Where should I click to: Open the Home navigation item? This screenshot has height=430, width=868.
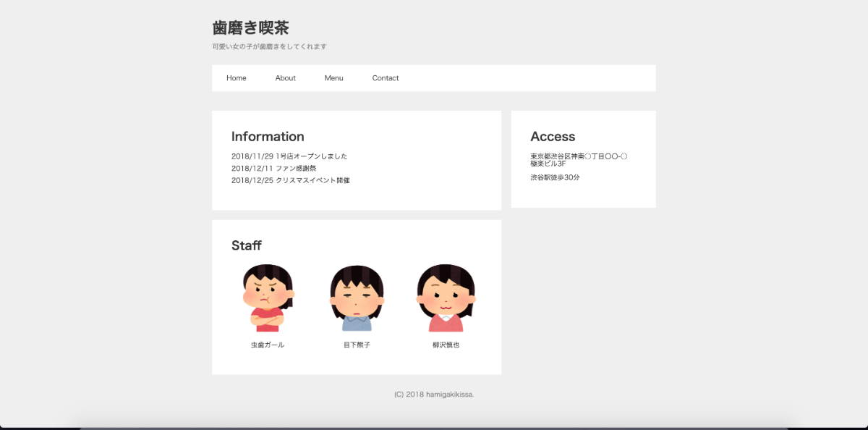237,78
